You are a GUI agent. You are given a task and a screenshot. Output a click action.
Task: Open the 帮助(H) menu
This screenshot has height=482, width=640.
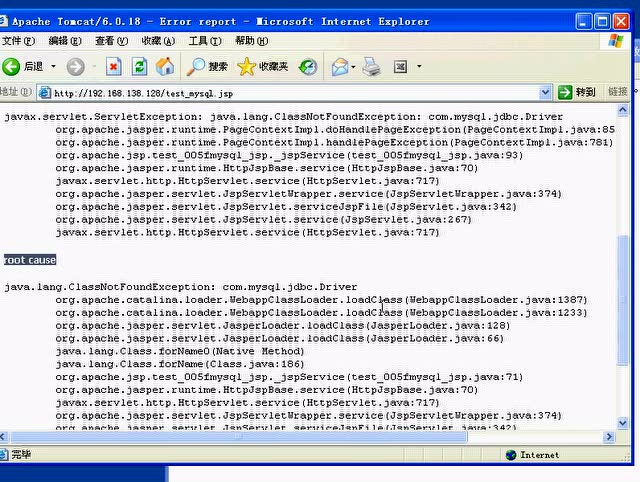pos(251,41)
